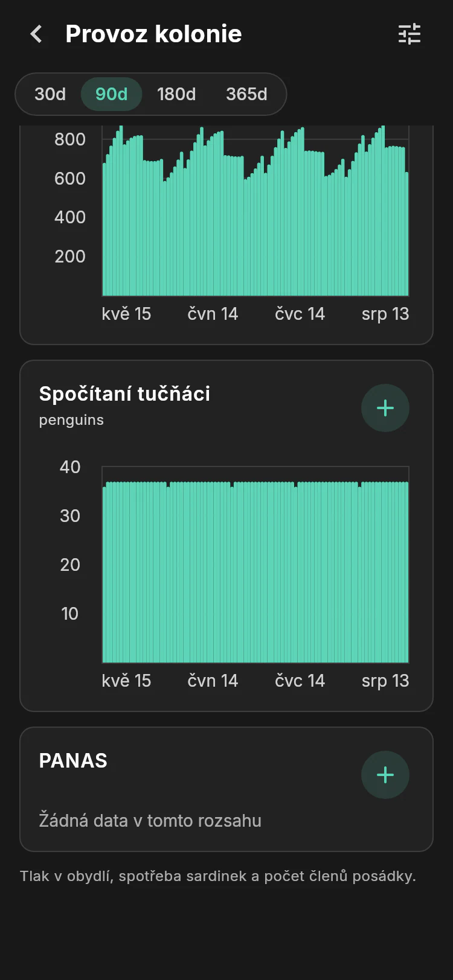Select the active 90d range
Image resolution: width=453 pixels, height=980 pixels.
click(112, 94)
